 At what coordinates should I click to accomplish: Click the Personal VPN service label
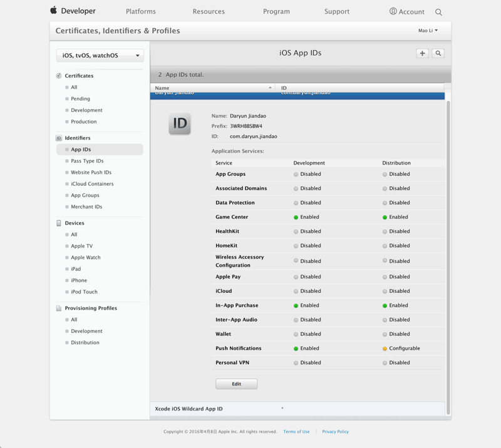[x=232, y=363]
